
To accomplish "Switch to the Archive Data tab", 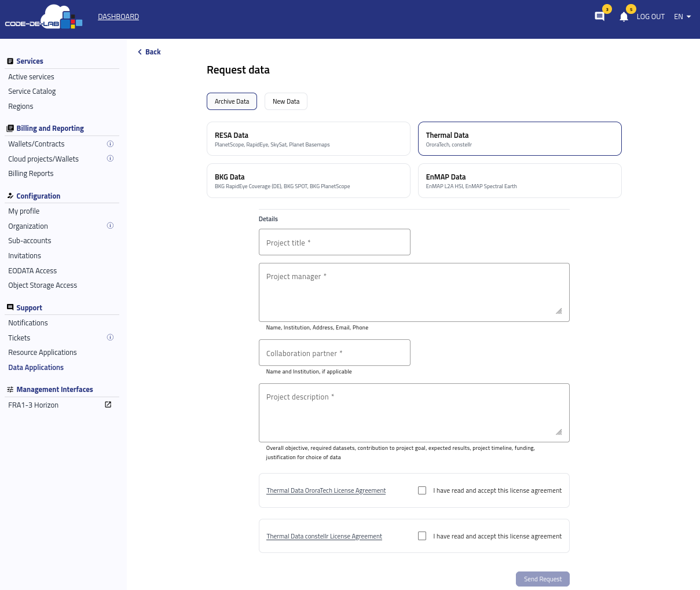I will (x=232, y=101).
